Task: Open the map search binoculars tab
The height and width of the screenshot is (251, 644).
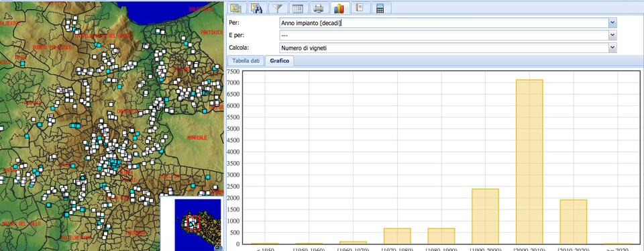Action: 257,8
